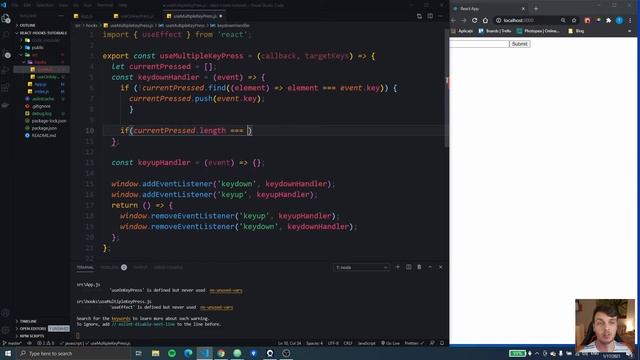Click Prettier in the status bar
Screen dimensions: 640x360
click(x=414, y=343)
